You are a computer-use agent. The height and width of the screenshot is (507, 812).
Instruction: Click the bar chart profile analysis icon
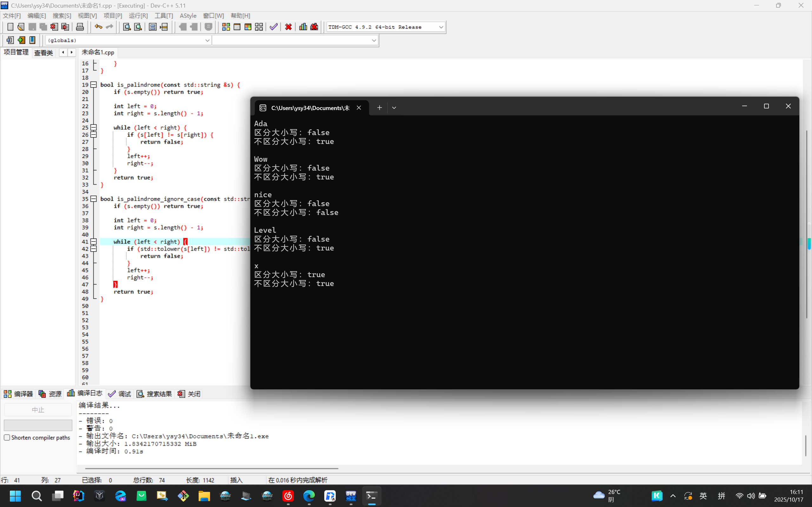303,27
